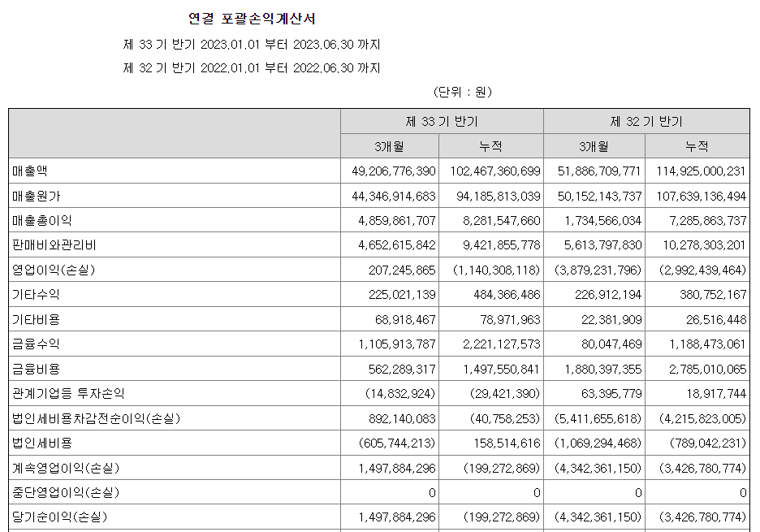Click the value 10,278,303,201

point(704,245)
